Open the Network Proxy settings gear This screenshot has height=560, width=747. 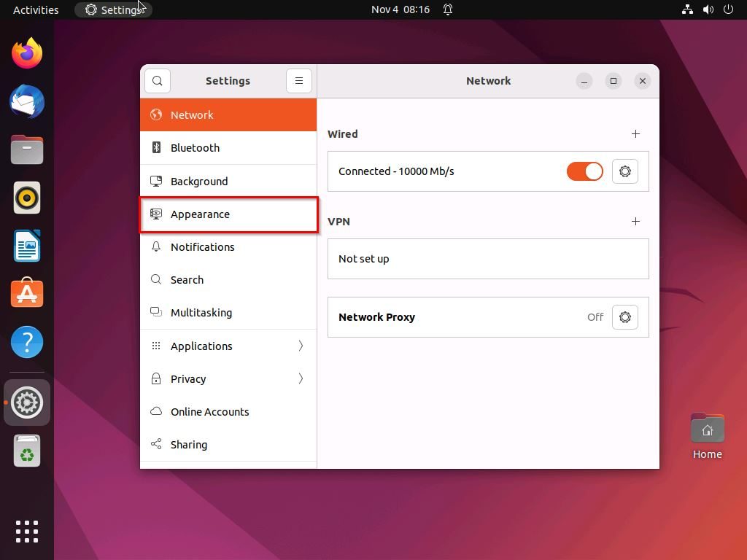click(624, 317)
